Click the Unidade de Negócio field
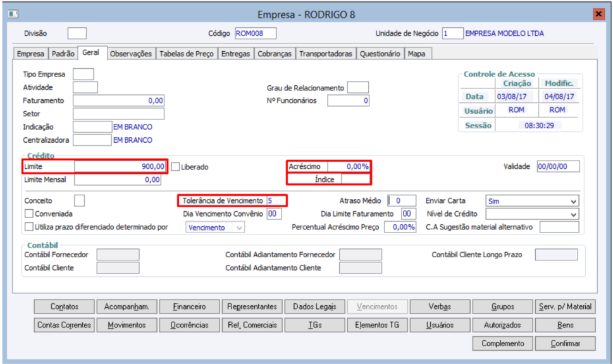This screenshot has width=613, height=364. tap(453, 33)
